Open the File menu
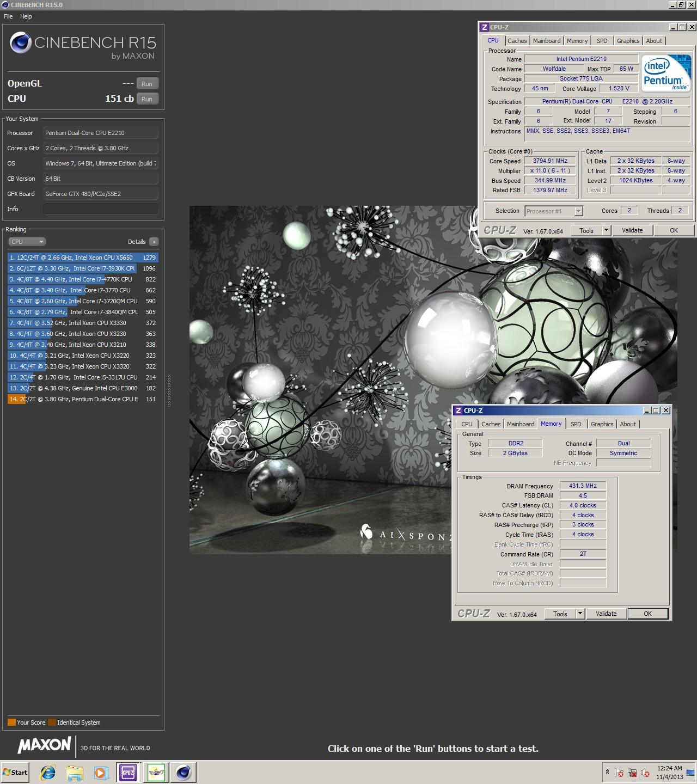The height and width of the screenshot is (784, 697). pyautogui.click(x=8, y=16)
